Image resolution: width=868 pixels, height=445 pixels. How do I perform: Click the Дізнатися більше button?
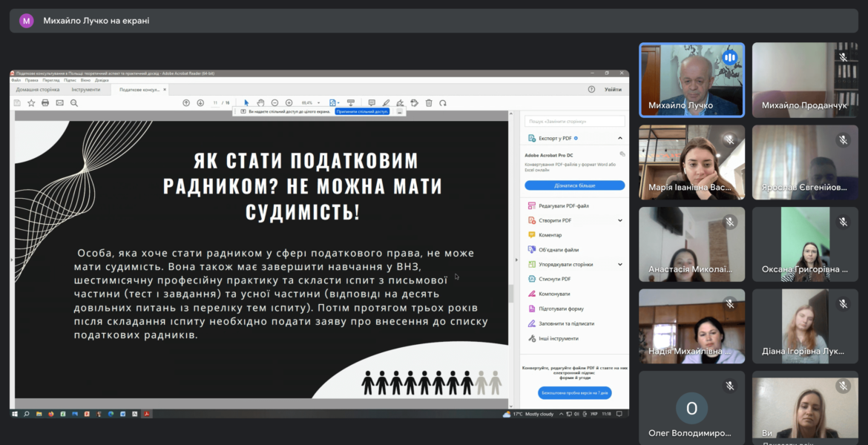click(x=575, y=185)
